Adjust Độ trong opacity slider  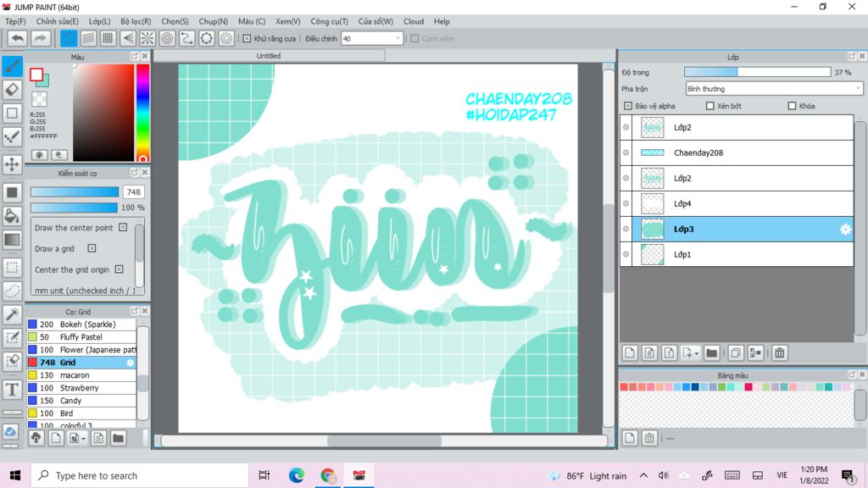click(757, 72)
